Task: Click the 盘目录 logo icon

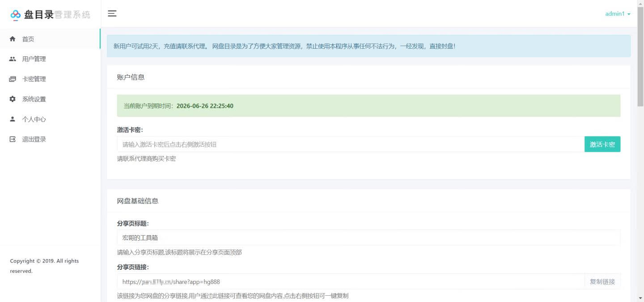Action: click(x=16, y=14)
